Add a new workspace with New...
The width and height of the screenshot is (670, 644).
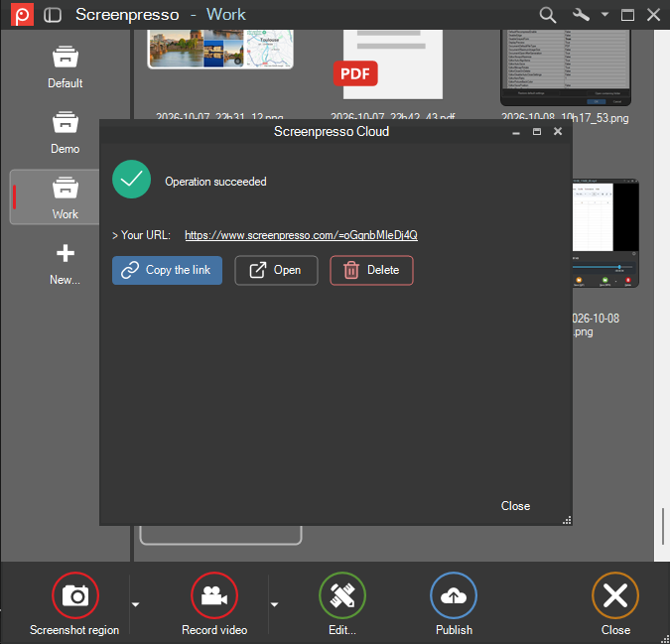[65, 265]
